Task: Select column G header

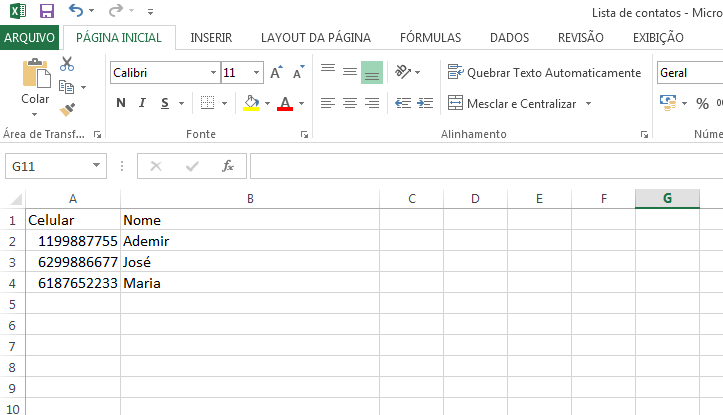Action: 667,198
